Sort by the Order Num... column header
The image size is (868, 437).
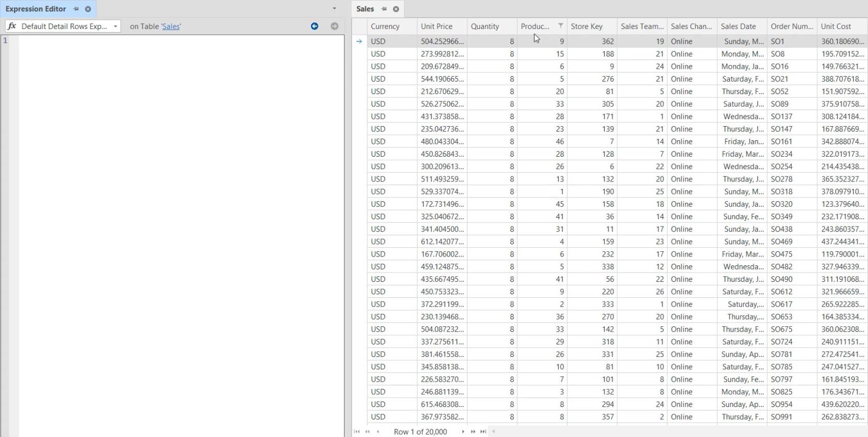click(792, 26)
